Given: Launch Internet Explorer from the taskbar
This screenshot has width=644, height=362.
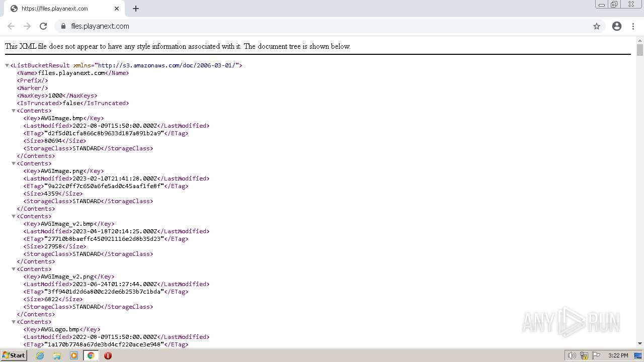Looking at the screenshot, I should pyautogui.click(x=40, y=355).
